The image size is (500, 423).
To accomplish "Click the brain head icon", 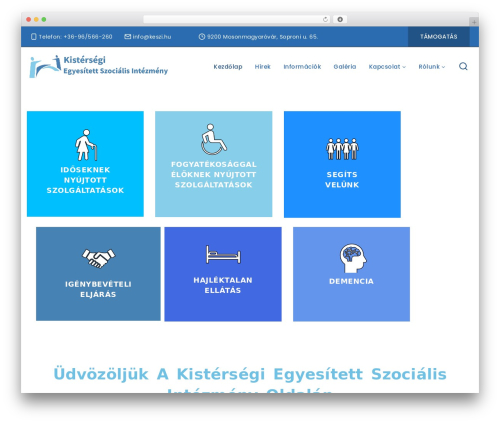I will (353, 258).
